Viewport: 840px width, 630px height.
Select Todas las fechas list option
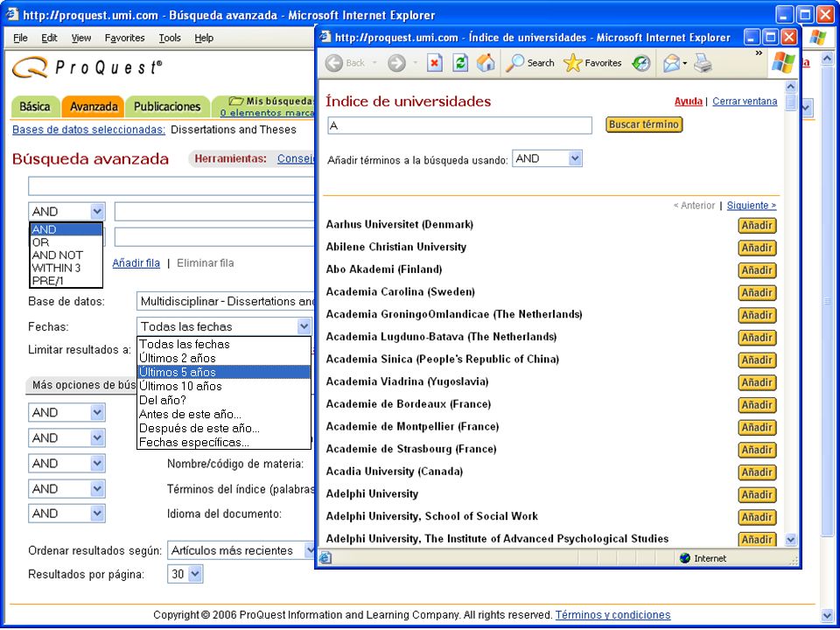click(224, 344)
